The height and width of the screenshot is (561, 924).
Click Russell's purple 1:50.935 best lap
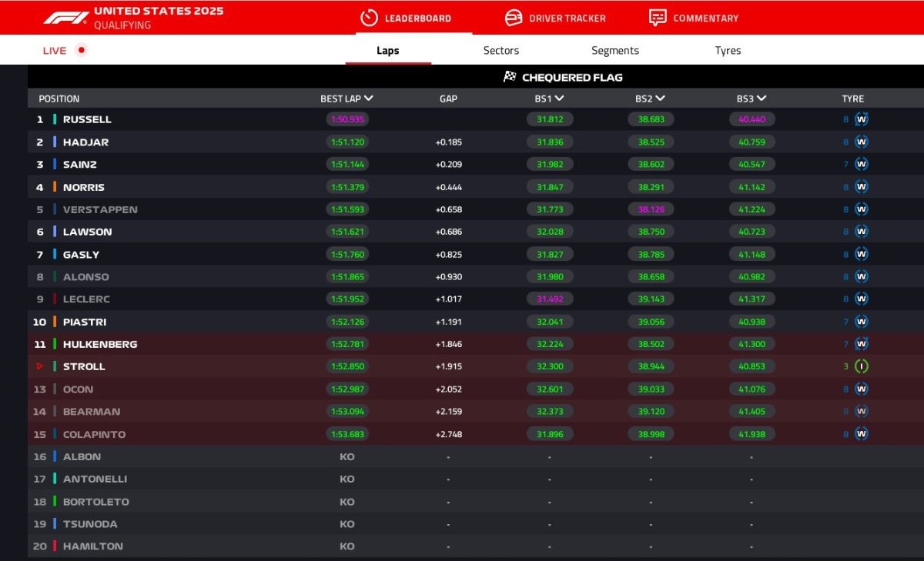tap(347, 119)
